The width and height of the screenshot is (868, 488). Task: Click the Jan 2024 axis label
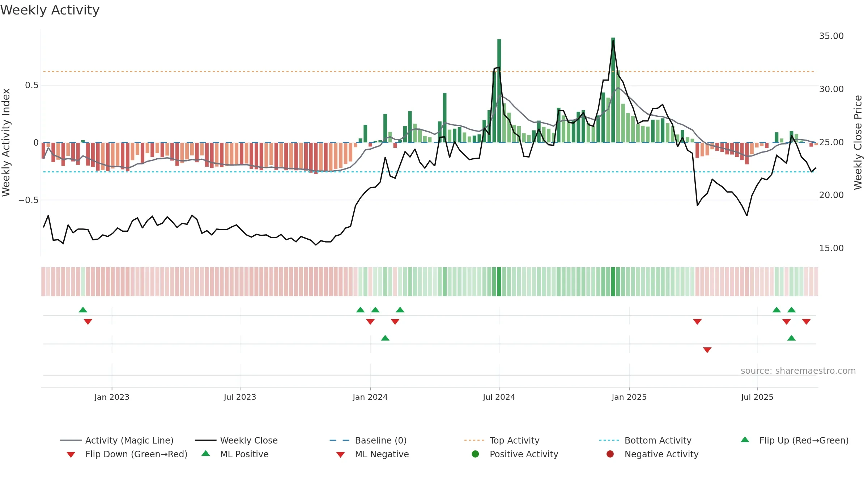click(x=370, y=397)
